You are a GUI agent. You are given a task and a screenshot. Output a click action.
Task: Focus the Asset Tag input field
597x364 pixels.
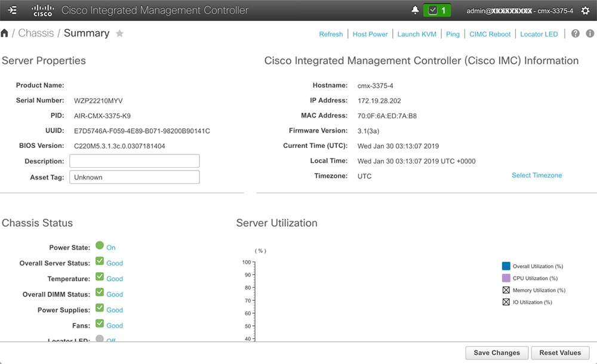pyautogui.click(x=134, y=177)
